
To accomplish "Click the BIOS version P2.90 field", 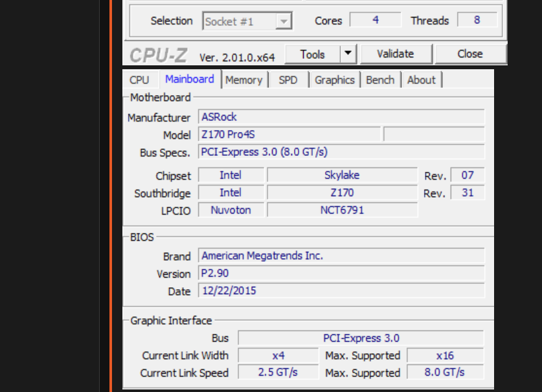I will (x=341, y=273).
